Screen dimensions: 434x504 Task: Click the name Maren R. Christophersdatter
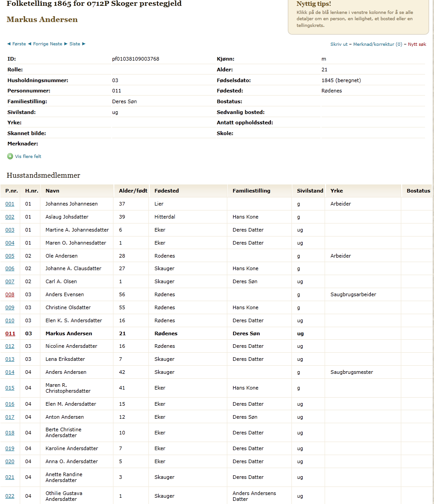pos(68,388)
